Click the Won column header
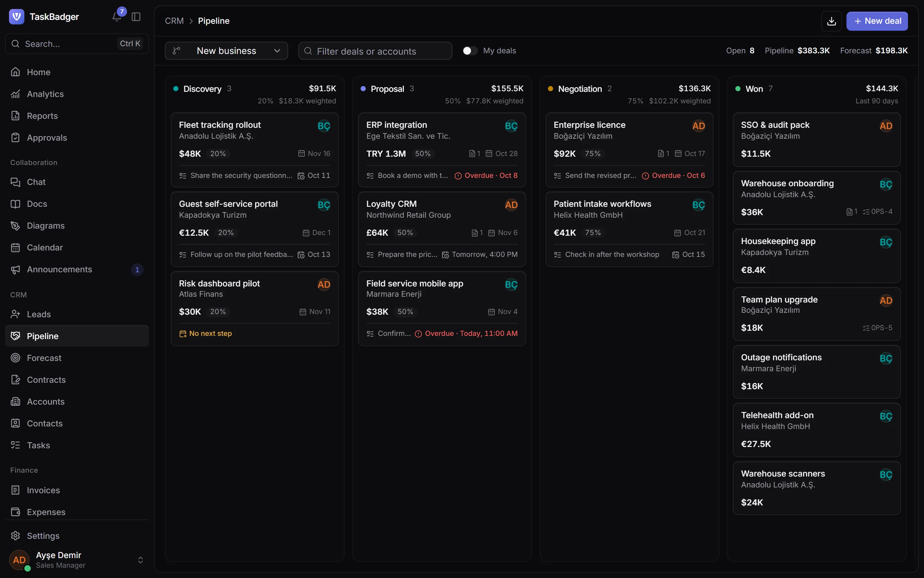Viewport: 924px width, 578px height. [x=817, y=94]
